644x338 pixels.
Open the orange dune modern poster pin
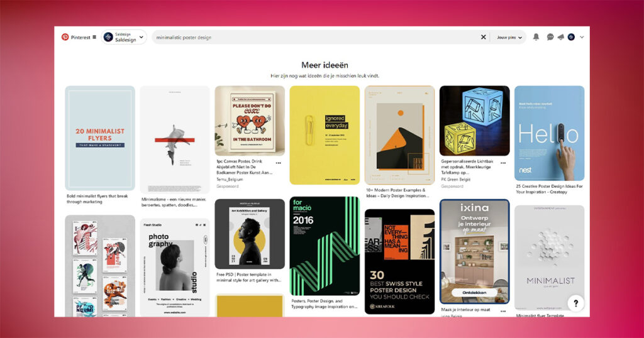[x=399, y=135]
